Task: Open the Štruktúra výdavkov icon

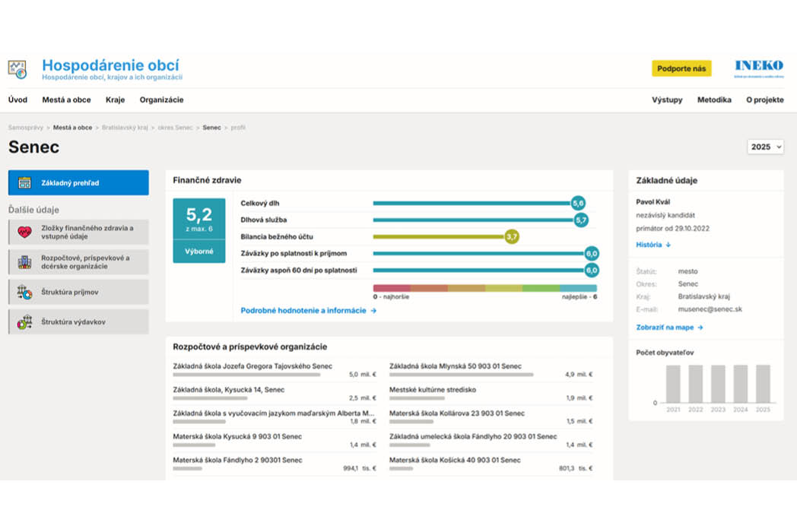Action: 24,322
